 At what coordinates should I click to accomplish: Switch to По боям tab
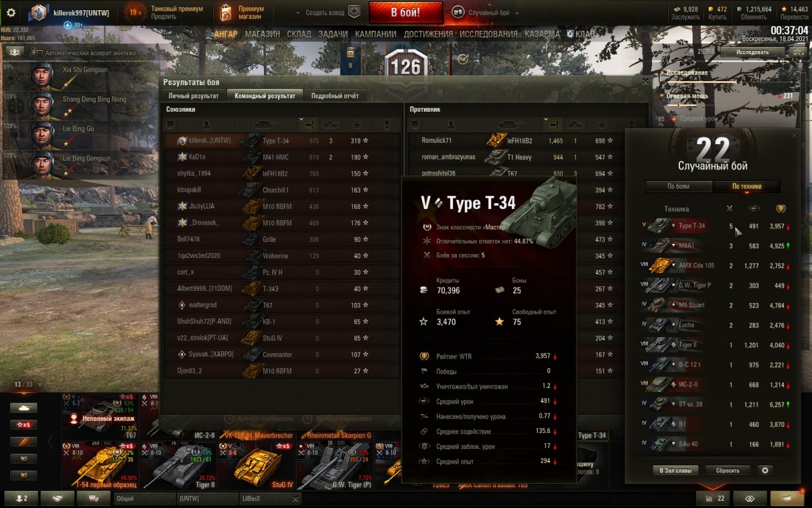pos(678,186)
